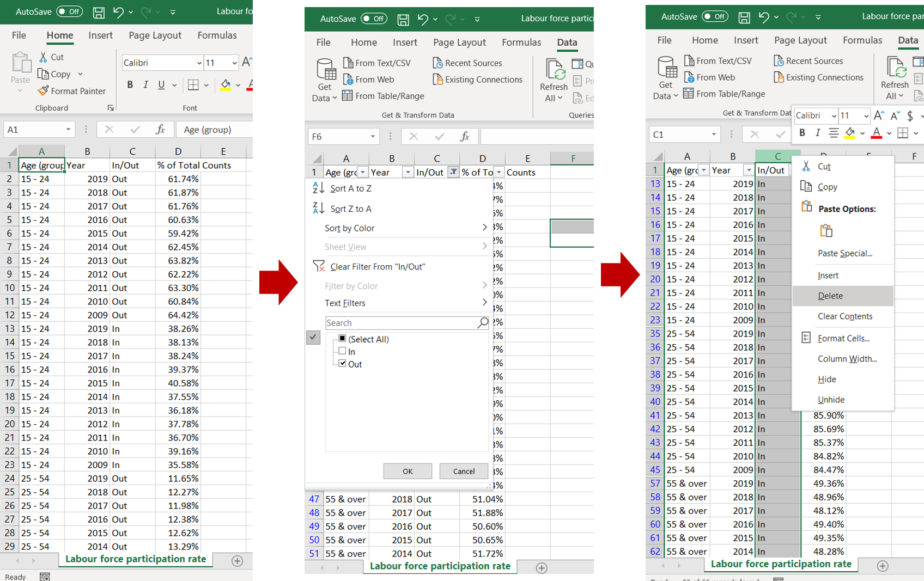Open the Name Box dropdown showing A1
The height and width of the screenshot is (581, 924).
point(68,130)
